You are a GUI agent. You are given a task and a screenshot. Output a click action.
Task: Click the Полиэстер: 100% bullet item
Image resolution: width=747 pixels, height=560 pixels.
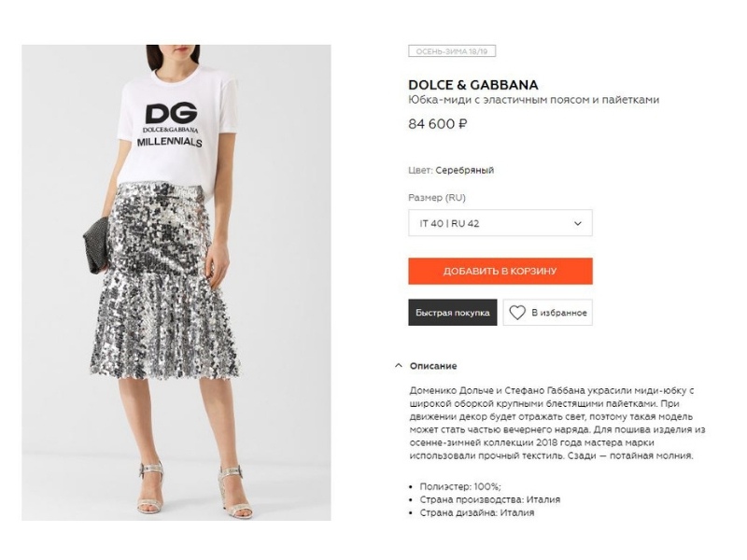(x=460, y=486)
